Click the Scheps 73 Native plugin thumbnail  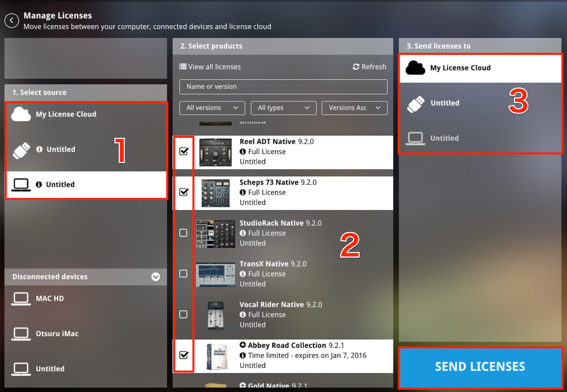(x=216, y=193)
